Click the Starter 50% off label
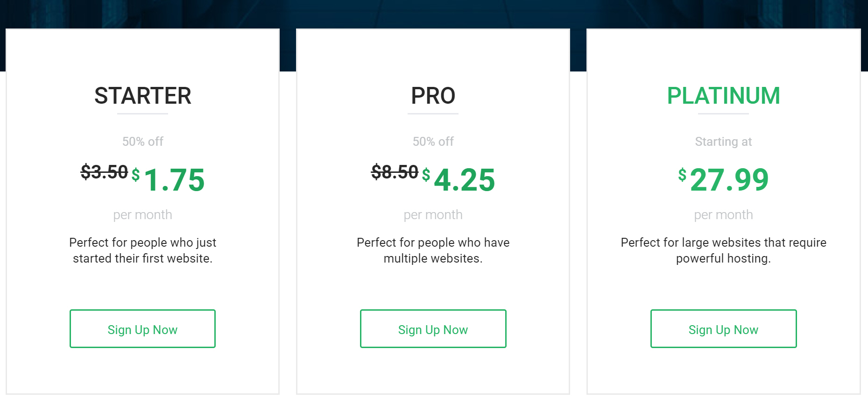Viewport: 868px width, 406px height. tap(142, 142)
